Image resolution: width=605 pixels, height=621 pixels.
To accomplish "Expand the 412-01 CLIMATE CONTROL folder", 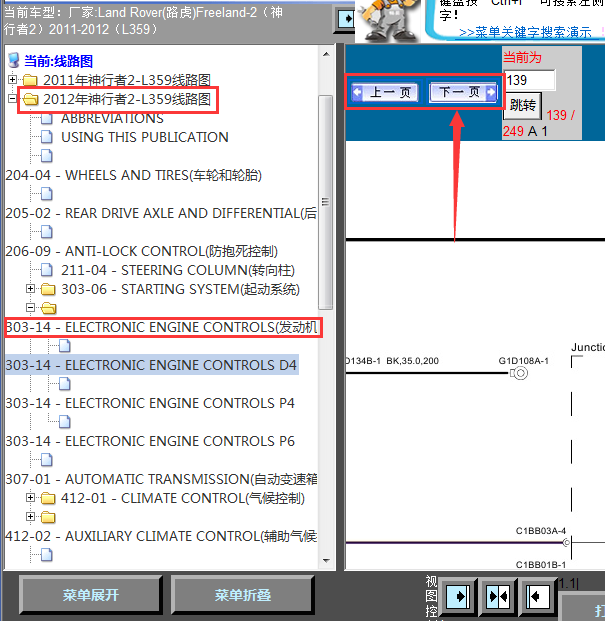I will pyautogui.click(x=30, y=498).
